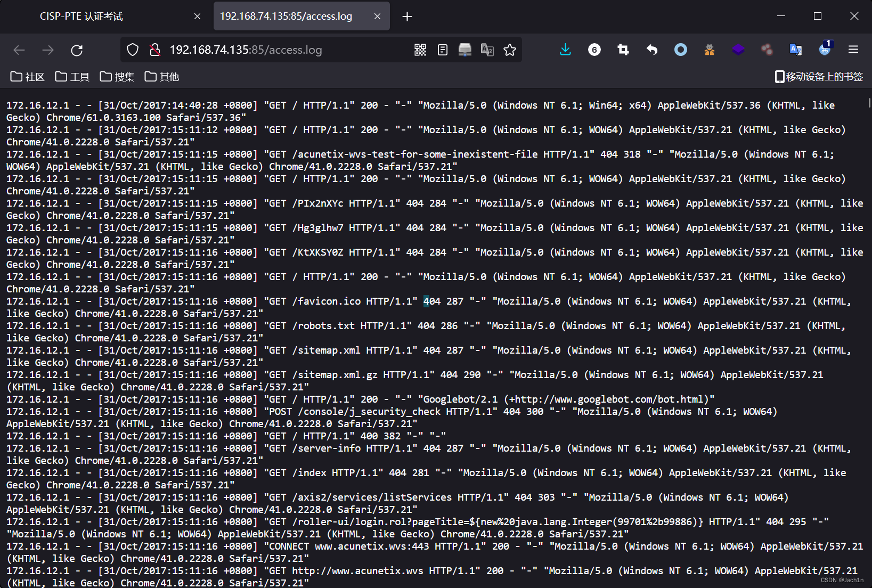Toggle reader view icon in address bar
Screen dimensions: 872x588
443,50
